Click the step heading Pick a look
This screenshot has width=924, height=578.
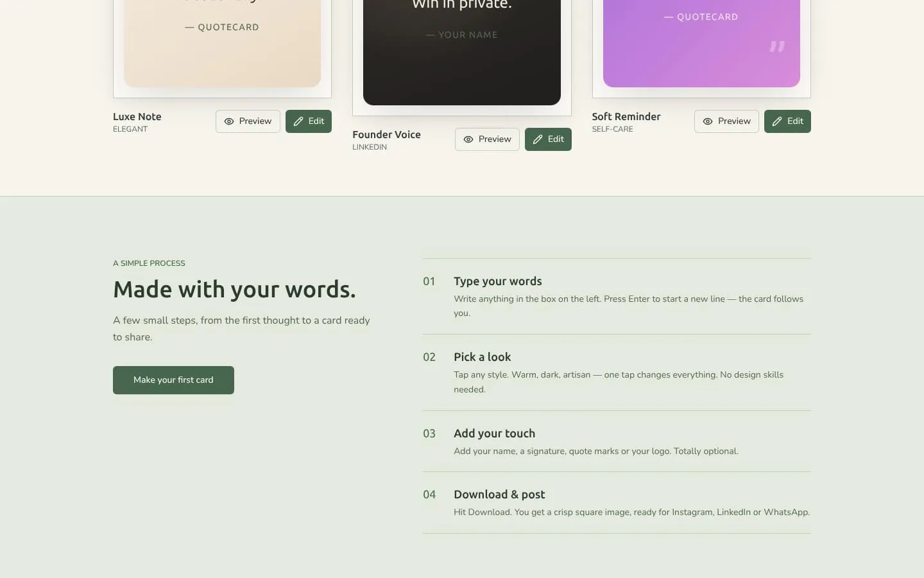point(483,357)
